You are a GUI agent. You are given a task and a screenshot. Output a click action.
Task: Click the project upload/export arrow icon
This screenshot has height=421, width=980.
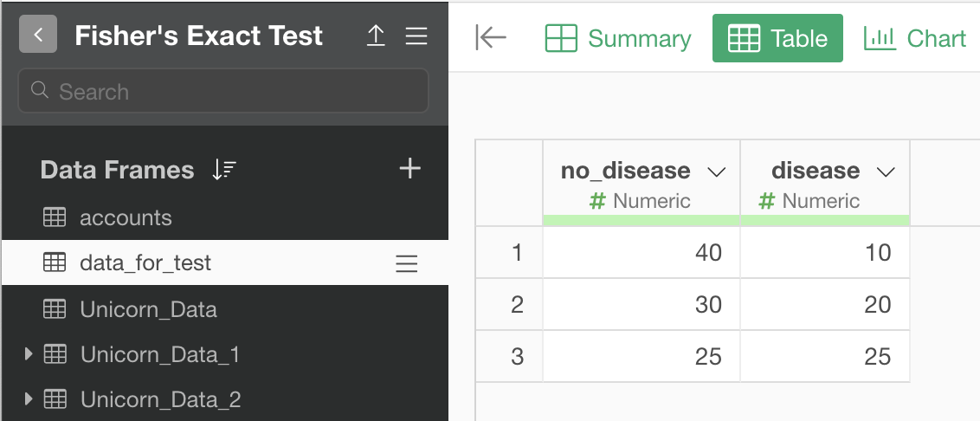[375, 36]
